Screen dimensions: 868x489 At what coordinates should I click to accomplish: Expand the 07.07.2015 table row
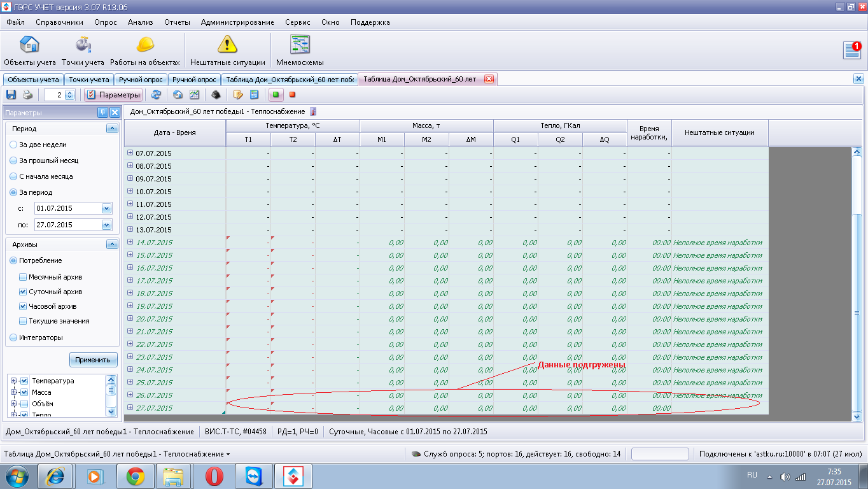130,153
